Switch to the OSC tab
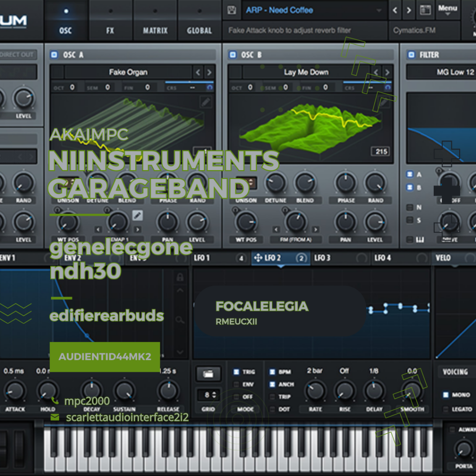 pos(66,20)
